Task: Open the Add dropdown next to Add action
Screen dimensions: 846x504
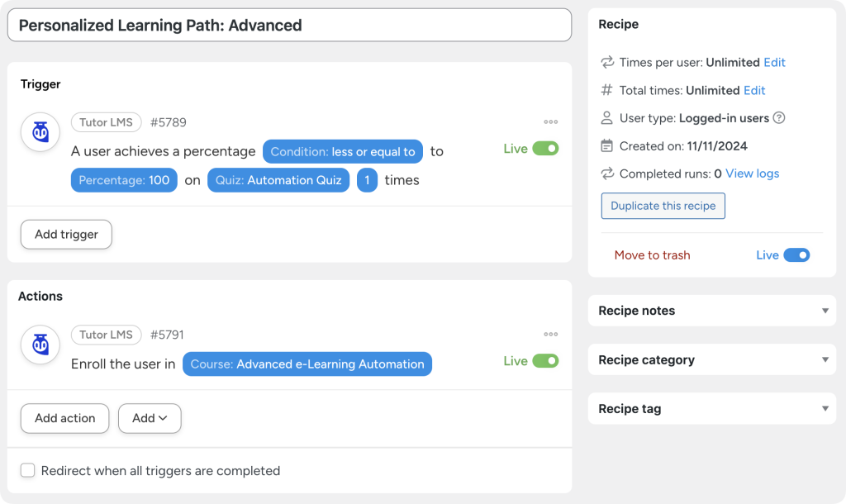Action: click(150, 418)
